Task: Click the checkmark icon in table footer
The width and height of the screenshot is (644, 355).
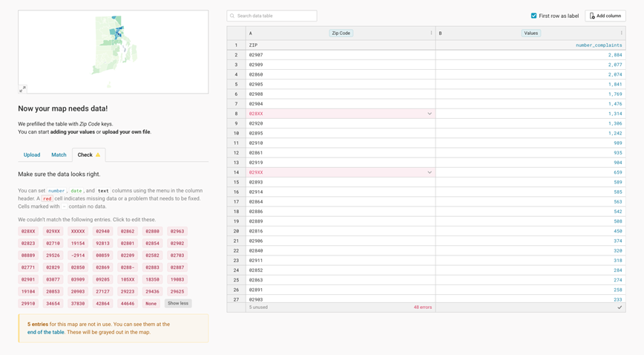Action: (x=620, y=307)
